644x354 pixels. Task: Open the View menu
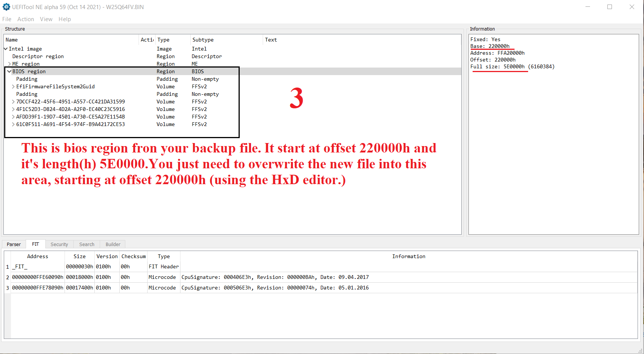point(46,19)
